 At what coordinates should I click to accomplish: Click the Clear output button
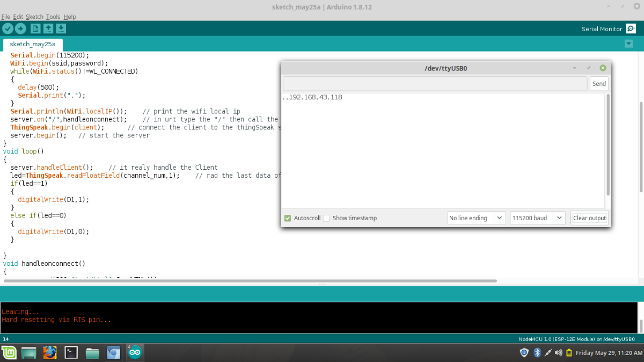coord(589,218)
